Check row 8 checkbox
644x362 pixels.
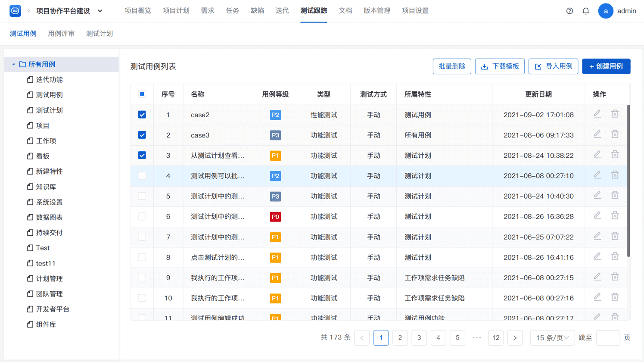(x=142, y=257)
